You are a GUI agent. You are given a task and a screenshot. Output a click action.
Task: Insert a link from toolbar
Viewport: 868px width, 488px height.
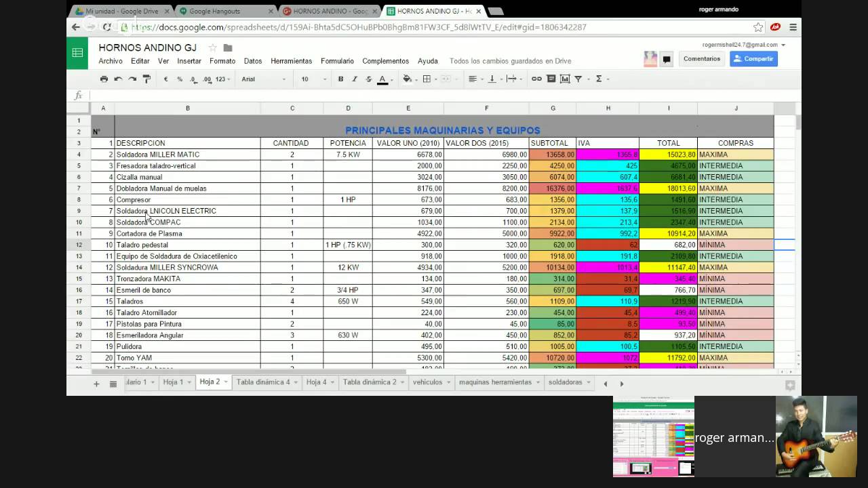tap(536, 79)
